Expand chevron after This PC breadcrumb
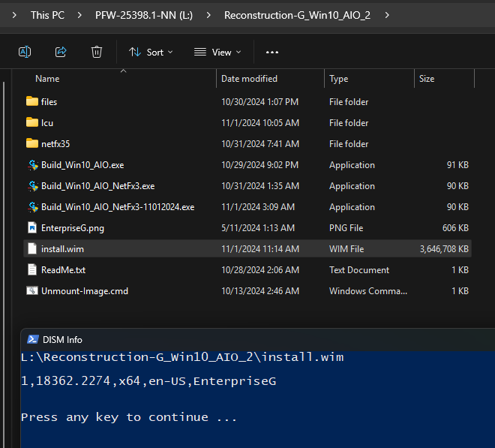 pos(79,15)
